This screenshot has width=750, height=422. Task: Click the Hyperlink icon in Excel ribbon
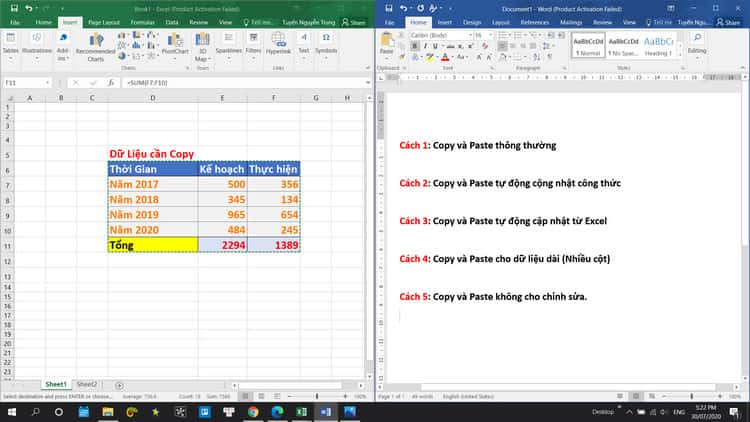(x=278, y=43)
